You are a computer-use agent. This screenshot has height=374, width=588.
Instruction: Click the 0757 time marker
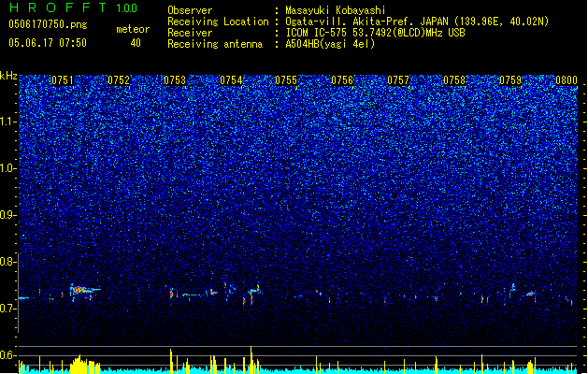[398, 80]
